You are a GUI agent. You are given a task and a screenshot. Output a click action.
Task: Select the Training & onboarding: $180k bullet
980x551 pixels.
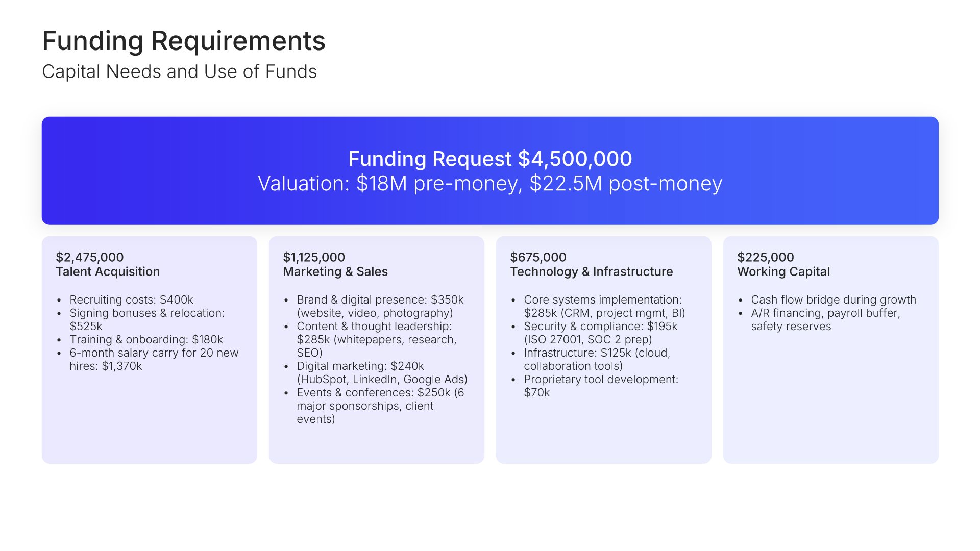point(146,339)
